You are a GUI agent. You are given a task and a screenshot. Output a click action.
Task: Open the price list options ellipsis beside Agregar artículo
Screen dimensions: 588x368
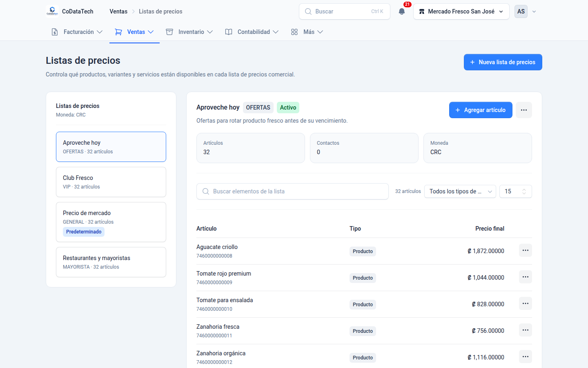[x=524, y=110]
